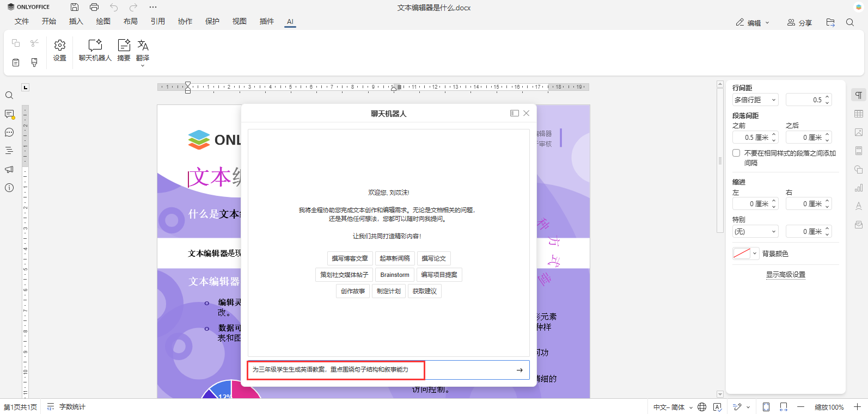Click 显示高级设置 link

(x=786, y=275)
